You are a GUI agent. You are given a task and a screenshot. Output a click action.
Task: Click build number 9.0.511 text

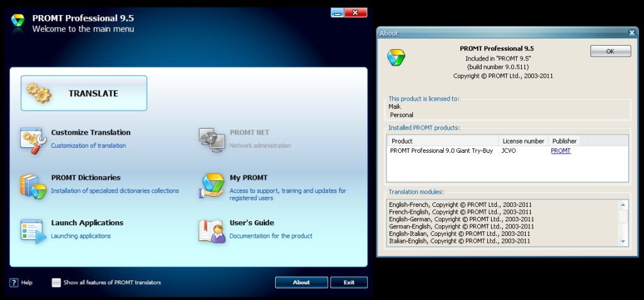click(x=497, y=67)
